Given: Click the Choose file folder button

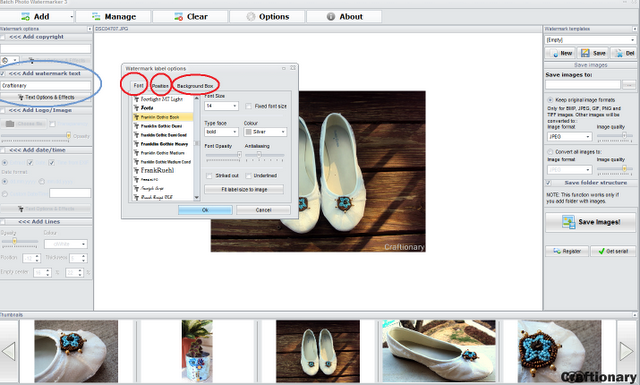Looking at the screenshot, I should point(23,124).
